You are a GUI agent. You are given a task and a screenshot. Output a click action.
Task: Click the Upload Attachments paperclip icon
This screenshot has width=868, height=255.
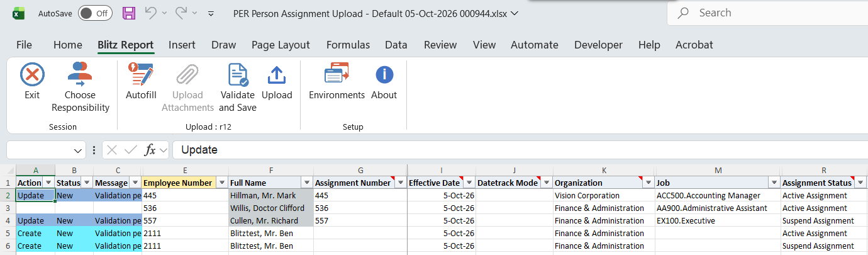click(187, 74)
